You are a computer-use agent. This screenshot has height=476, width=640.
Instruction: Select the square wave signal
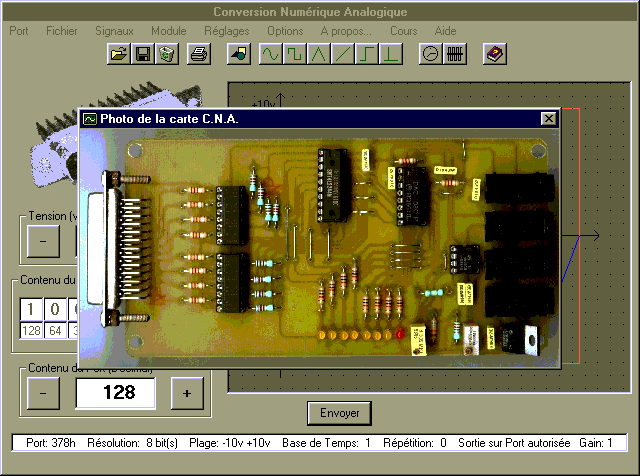[x=295, y=54]
